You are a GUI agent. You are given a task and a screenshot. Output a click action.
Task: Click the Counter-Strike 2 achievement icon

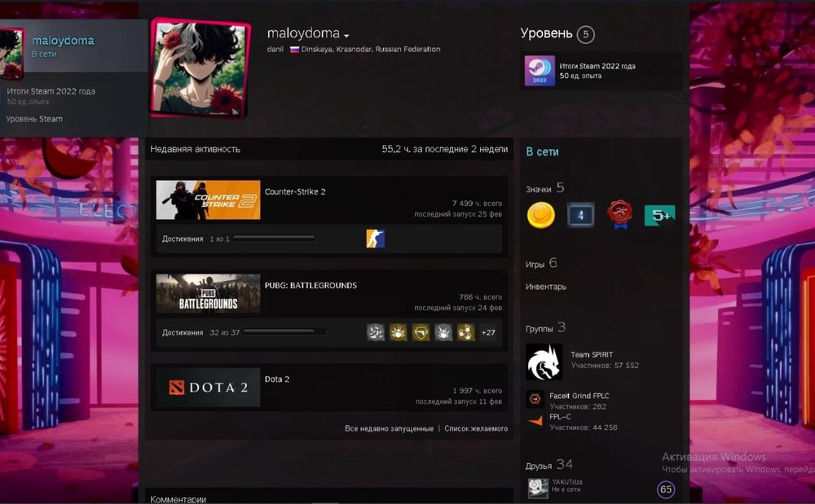pos(375,239)
